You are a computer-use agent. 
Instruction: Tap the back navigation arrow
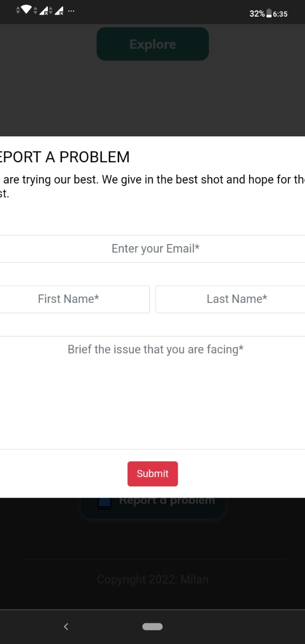pos(66,626)
